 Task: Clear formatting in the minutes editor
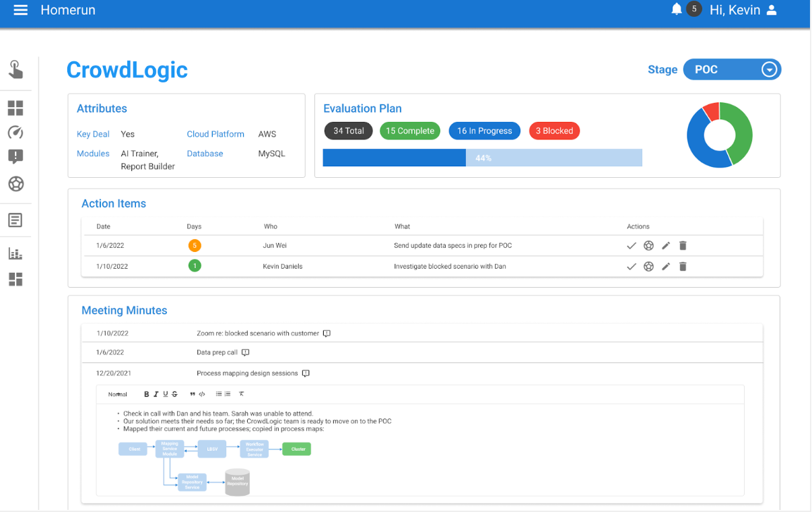coord(242,394)
